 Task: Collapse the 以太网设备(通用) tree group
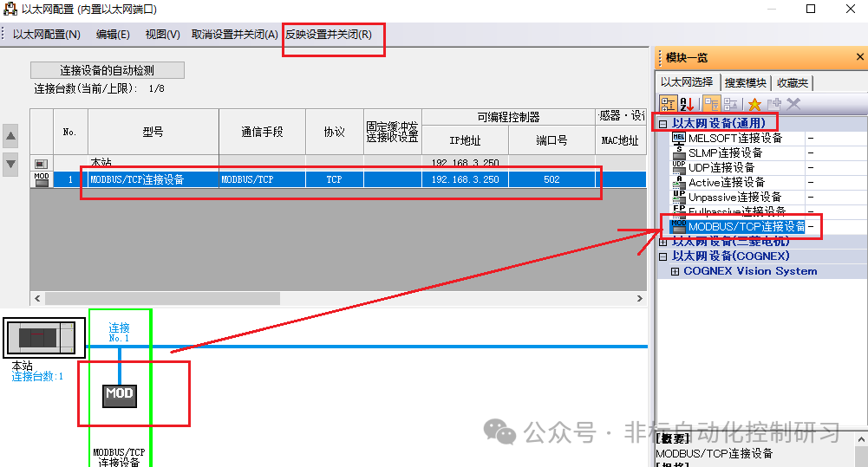[x=663, y=124]
